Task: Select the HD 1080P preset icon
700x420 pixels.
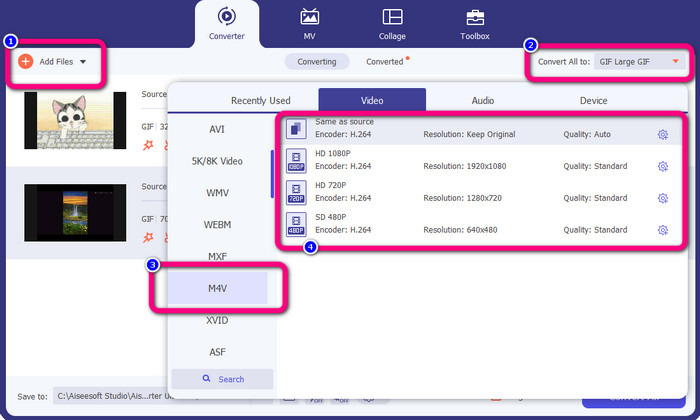Action: click(x=295, y=160)
